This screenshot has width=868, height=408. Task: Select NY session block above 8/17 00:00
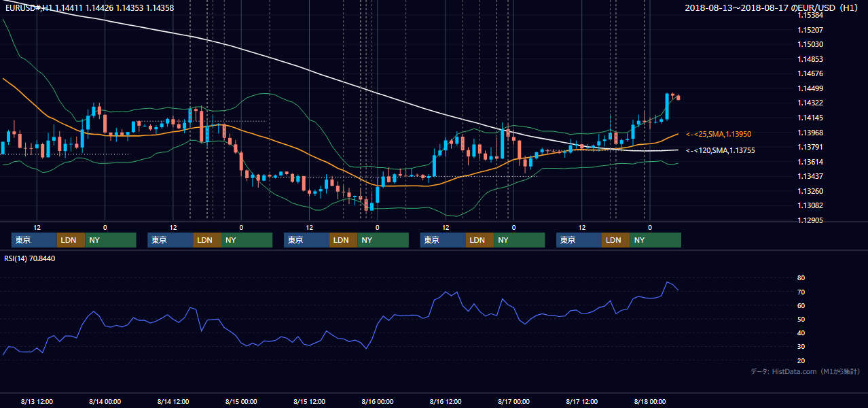pos(519,240)
